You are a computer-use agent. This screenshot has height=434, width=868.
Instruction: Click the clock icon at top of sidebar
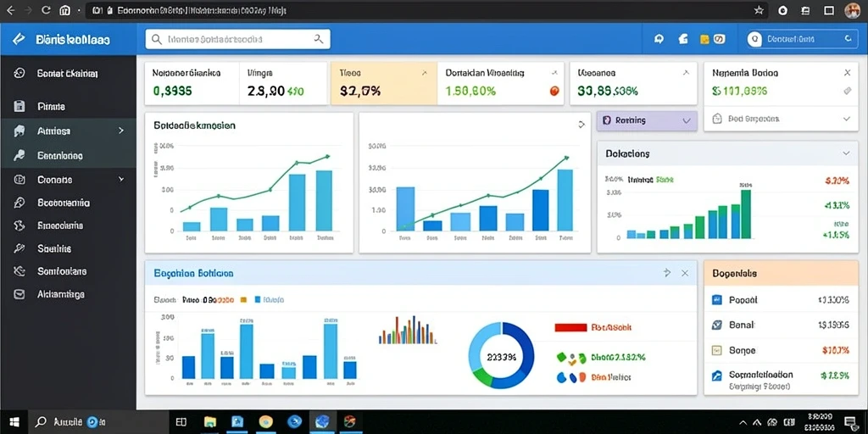(x=19, y=73)
